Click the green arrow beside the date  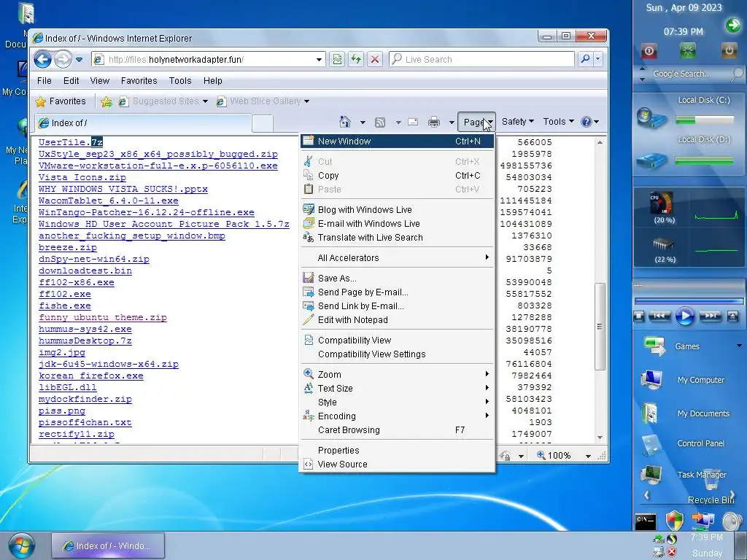pyautogui.click(x=733, y=25)
